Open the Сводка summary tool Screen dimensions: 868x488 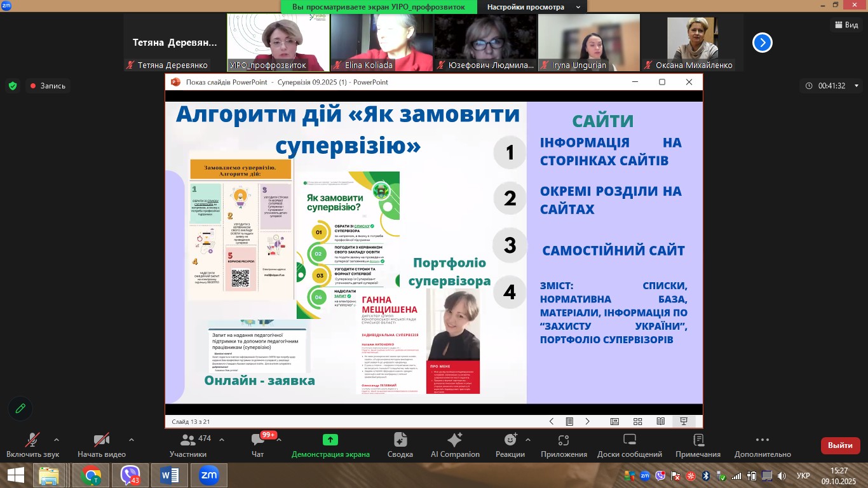(400, 445)
